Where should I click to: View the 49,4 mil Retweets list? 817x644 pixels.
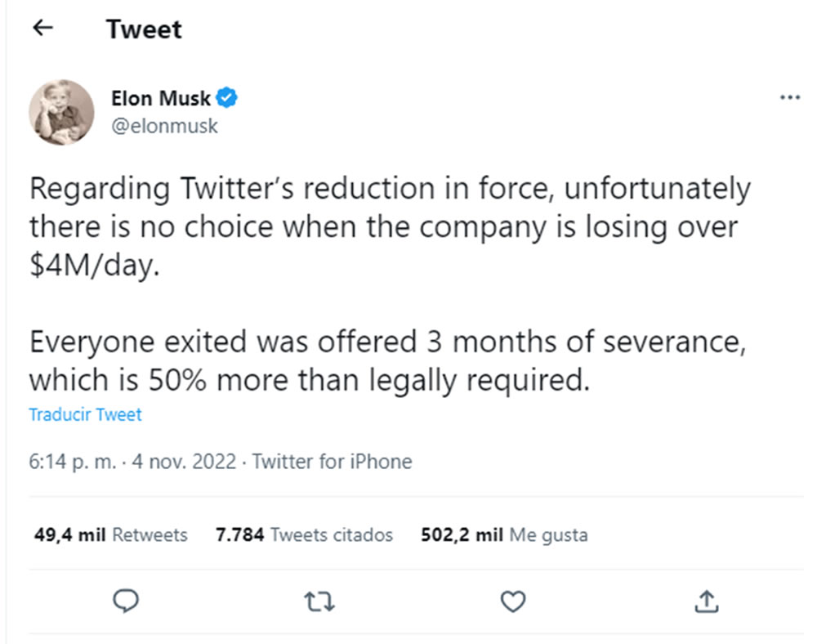click(111, 535)
